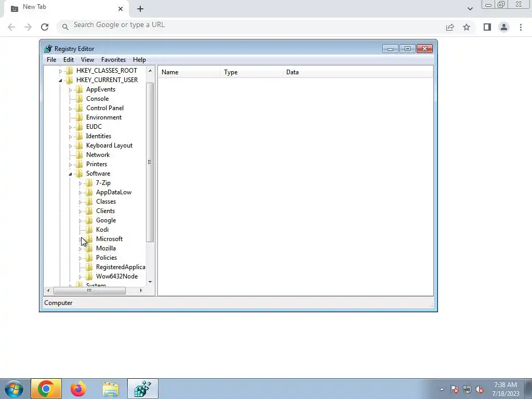532x399 pixels.
Task: Click the AppDataLow folder icon
Action: pos(89,192)
